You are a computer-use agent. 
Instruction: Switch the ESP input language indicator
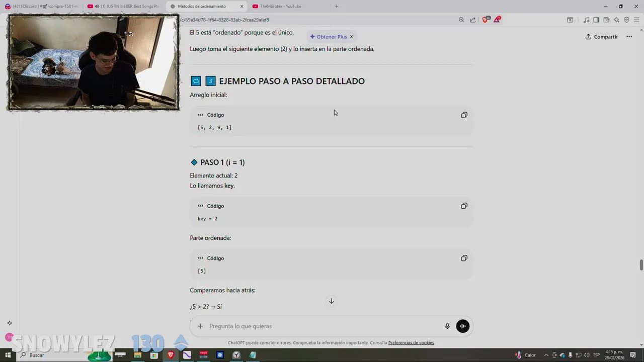[597, 355]
